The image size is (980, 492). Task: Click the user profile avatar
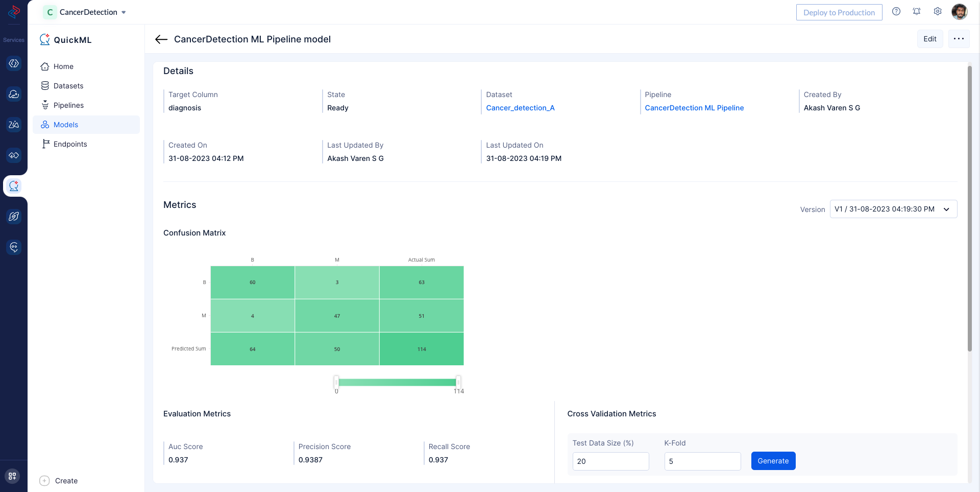coord(959,12)
